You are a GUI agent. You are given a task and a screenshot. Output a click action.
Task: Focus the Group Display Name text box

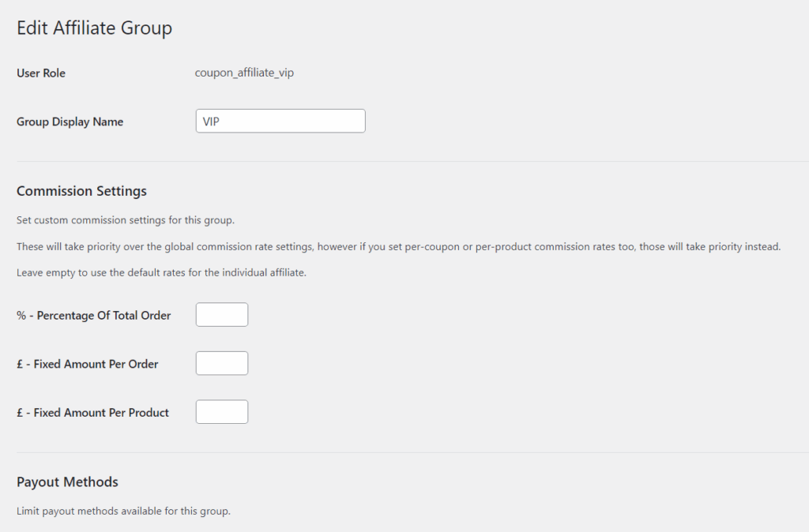[x=280, y=121]
